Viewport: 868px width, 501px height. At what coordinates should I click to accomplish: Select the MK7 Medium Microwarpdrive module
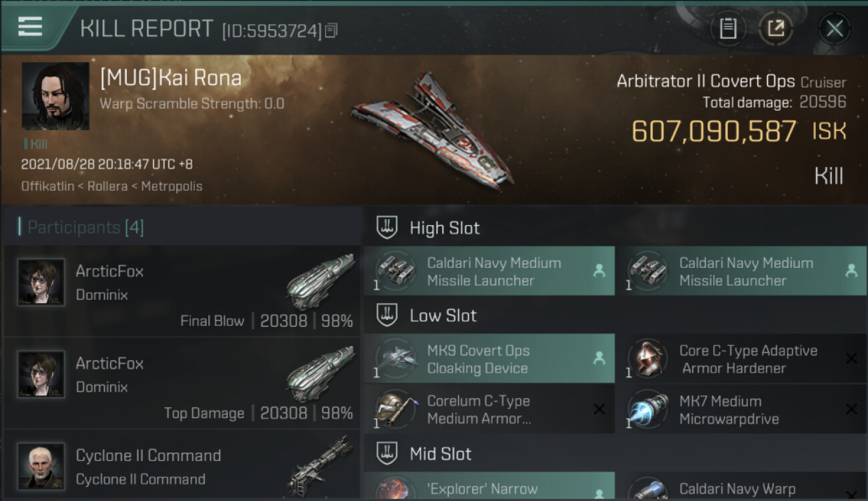741,409
